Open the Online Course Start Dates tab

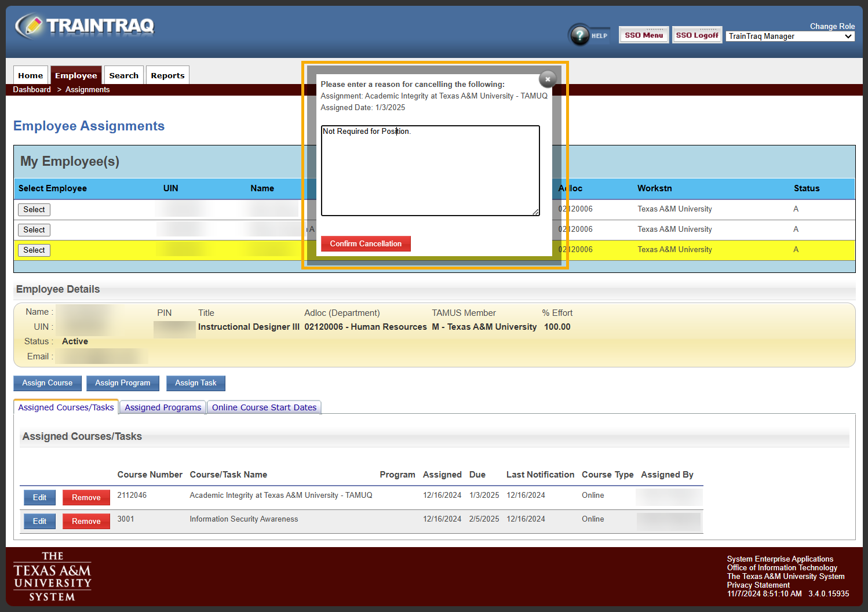[x=264, y=407]
